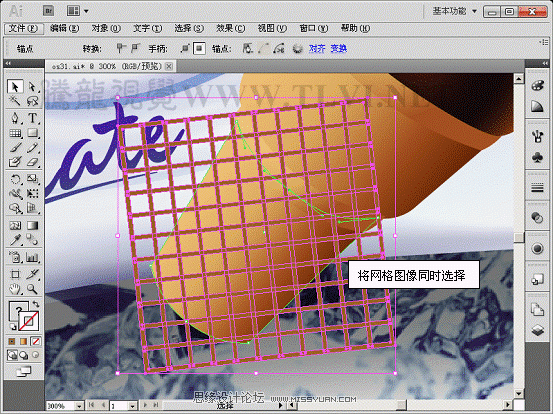
Task: Connect selected end points button
Action: (x=263, y=48)
